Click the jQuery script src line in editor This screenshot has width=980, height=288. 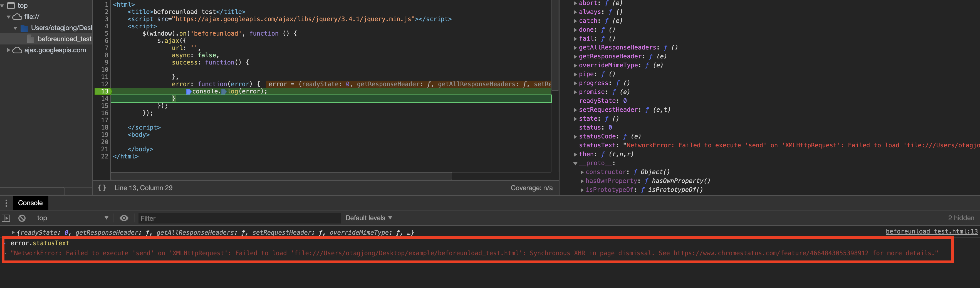pyautogui.click(x=289, y=19)
